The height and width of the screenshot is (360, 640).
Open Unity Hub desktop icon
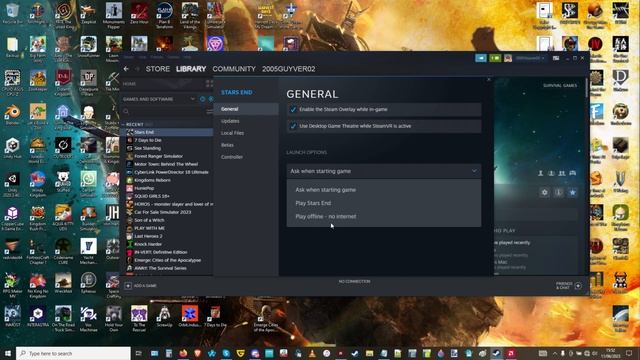12,148
